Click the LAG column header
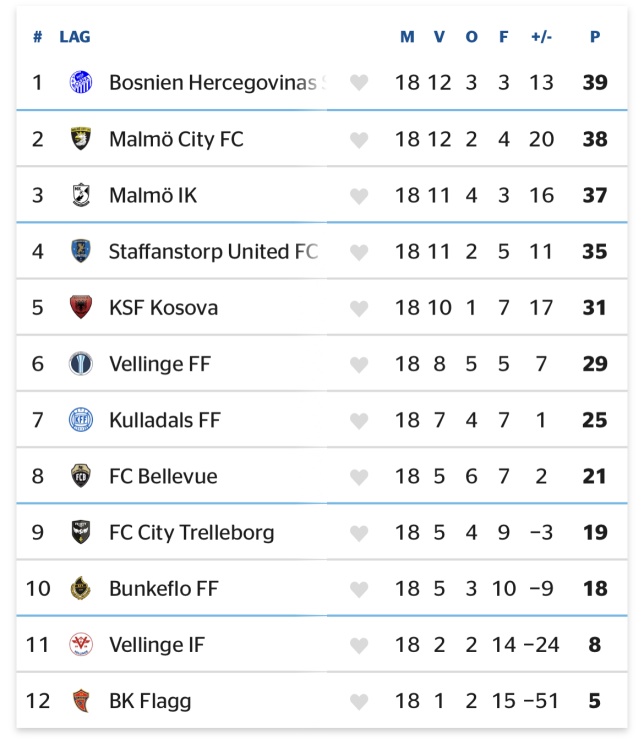Viewport: 644px width, 740px height. (75, 37)
